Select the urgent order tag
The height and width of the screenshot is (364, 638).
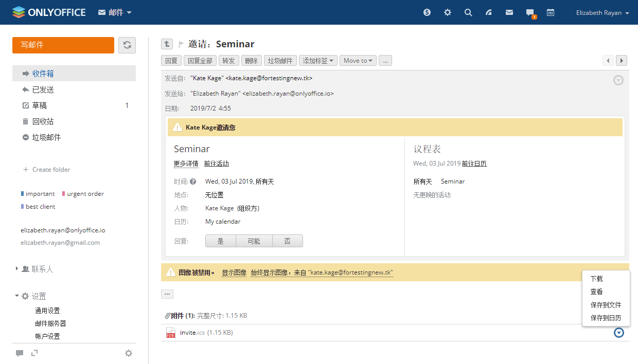(x=85, y=194)
